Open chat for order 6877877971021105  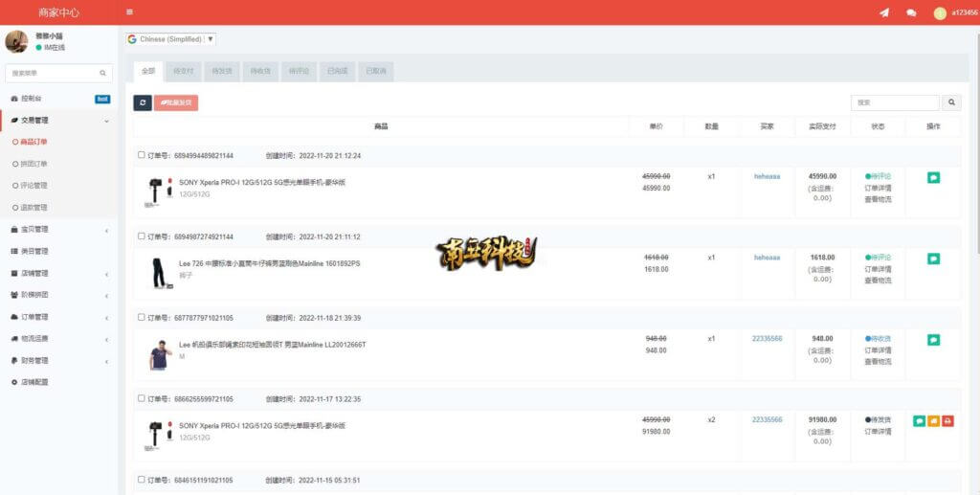coord(933,340)
